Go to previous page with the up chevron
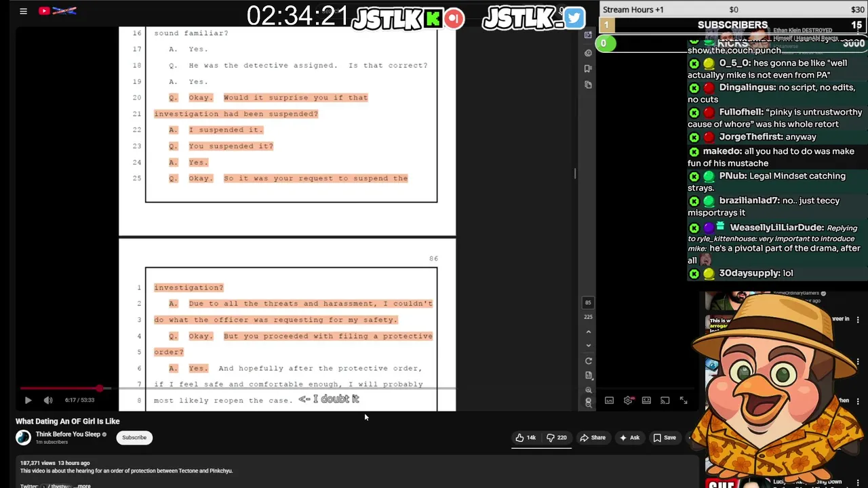 [588, 331]
